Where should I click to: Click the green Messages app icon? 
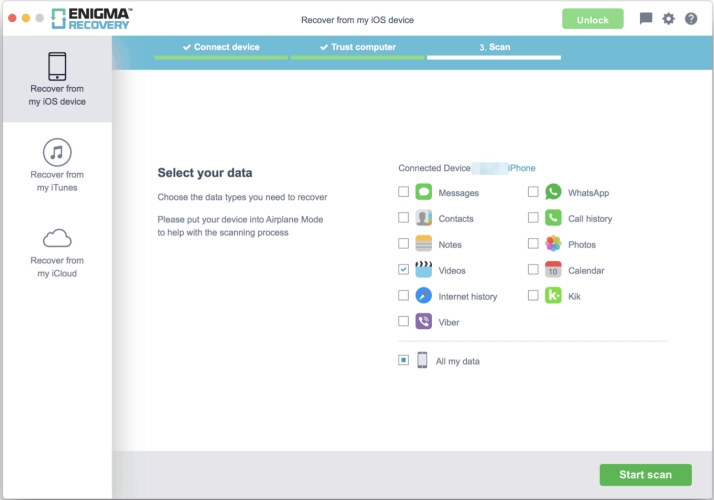pyautogui.click(x=423, y=192)
